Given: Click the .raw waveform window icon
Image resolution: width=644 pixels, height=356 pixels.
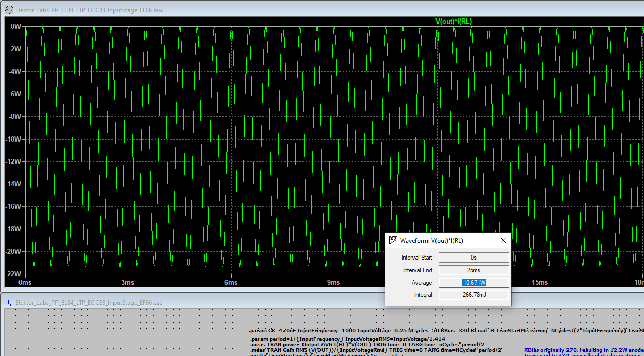Looking at the screenshot, I should 9,10.
